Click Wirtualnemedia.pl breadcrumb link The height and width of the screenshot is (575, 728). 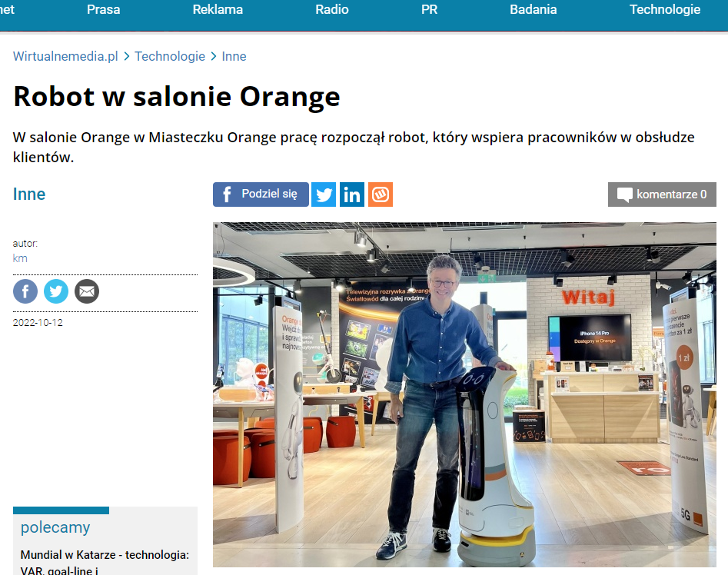click(65, 56)
